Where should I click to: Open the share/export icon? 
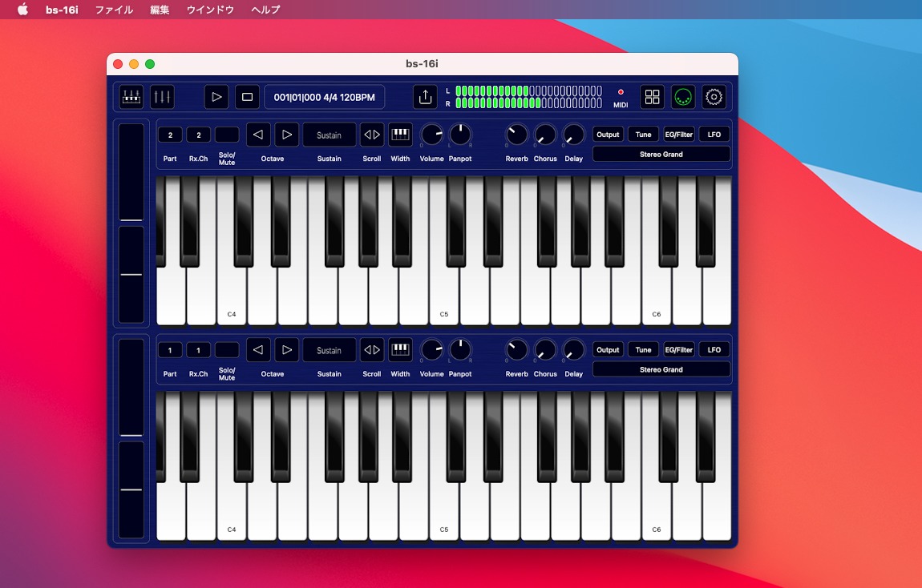click(x=425, y=97)
